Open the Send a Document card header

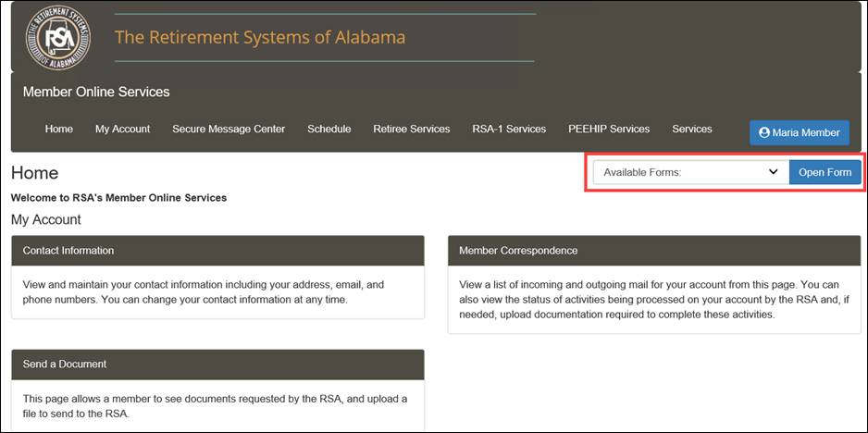point(217,365)
